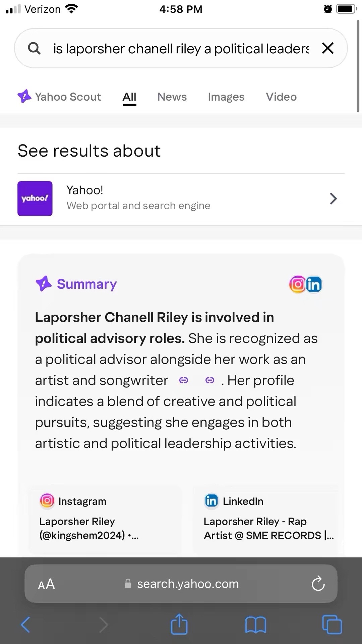362x644 pixels.
Task: Open the first citation link icon
Action: tap(184, 380)
